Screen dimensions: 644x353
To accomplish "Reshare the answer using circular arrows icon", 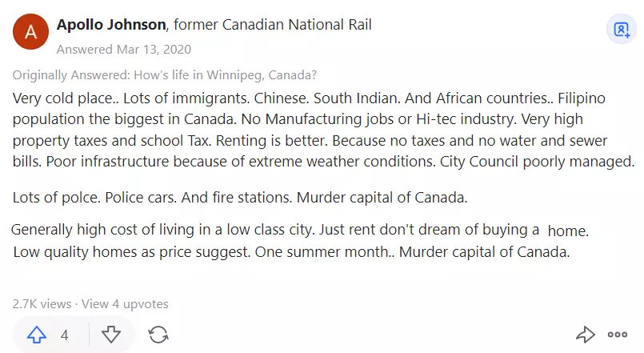I will pos(158,335).
